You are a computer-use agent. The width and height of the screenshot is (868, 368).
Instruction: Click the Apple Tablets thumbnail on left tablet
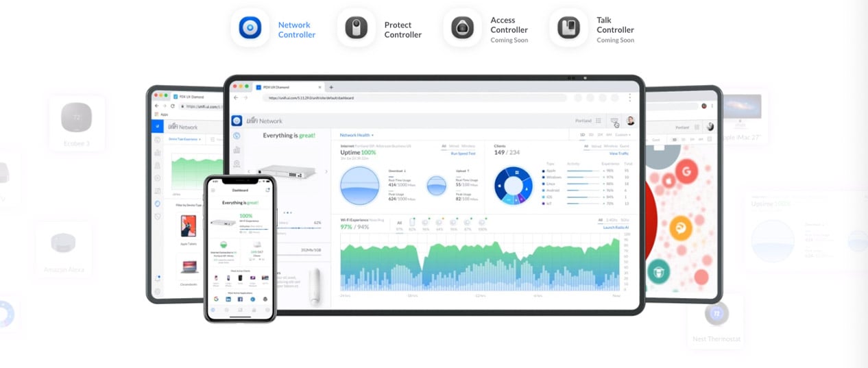(187, 227)
